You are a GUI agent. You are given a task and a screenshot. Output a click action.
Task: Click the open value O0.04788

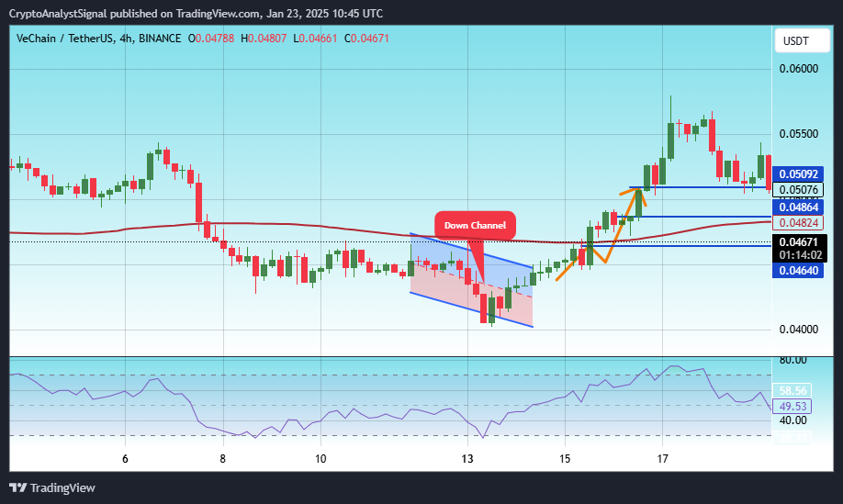[211, 39]
